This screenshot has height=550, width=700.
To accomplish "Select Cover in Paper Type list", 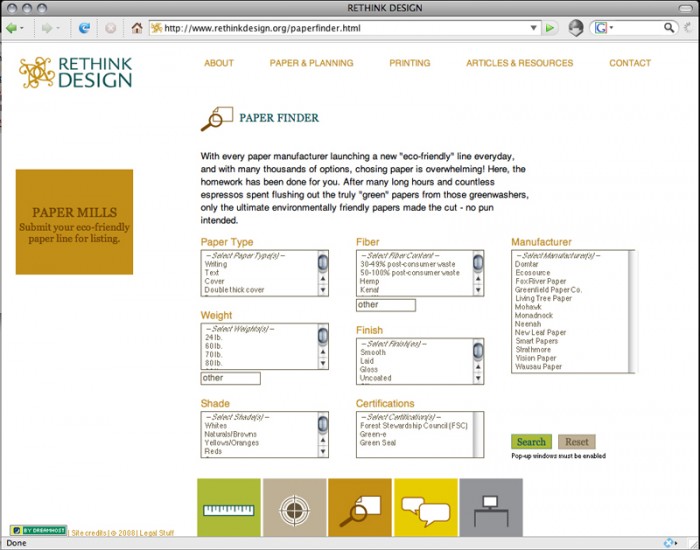I will [x=214, y=281].
